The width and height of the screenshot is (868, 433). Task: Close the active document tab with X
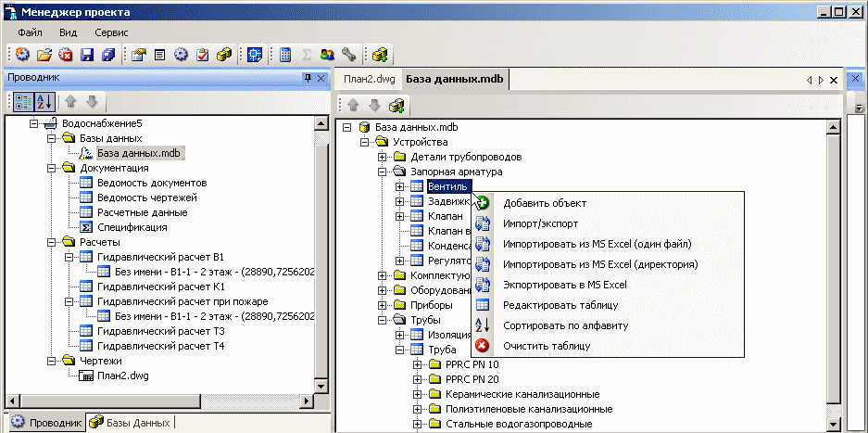click(x=834, y=80)
